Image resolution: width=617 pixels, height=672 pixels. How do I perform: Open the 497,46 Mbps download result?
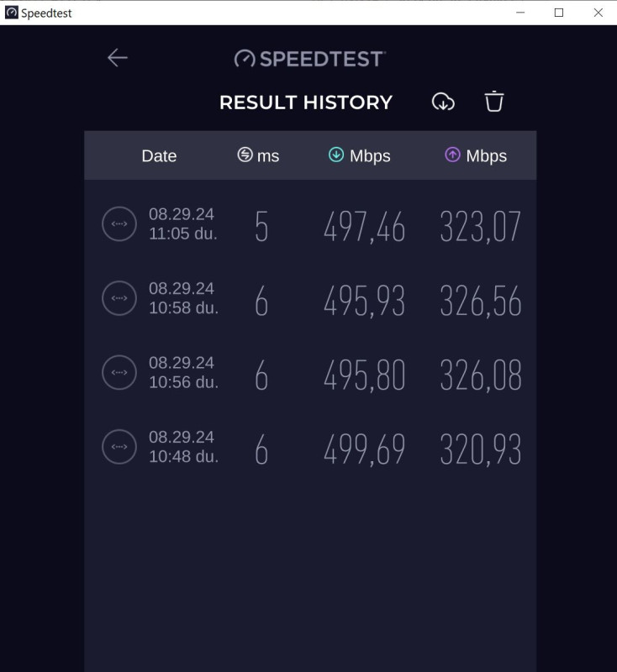(364, 227)
